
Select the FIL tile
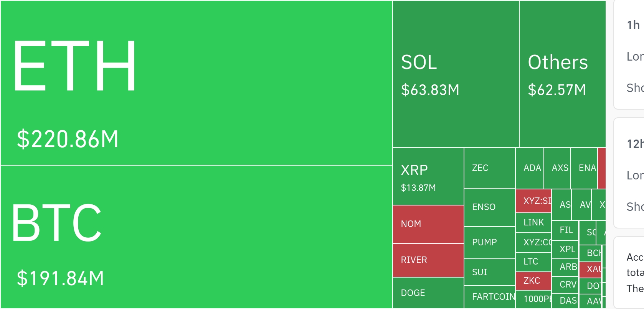[x=565, y=230]
